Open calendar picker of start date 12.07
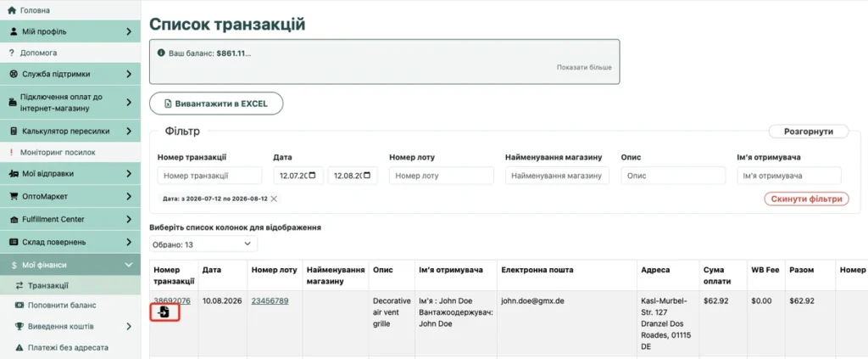The width and height of the screenshot is (868, 359). [312, 176]
